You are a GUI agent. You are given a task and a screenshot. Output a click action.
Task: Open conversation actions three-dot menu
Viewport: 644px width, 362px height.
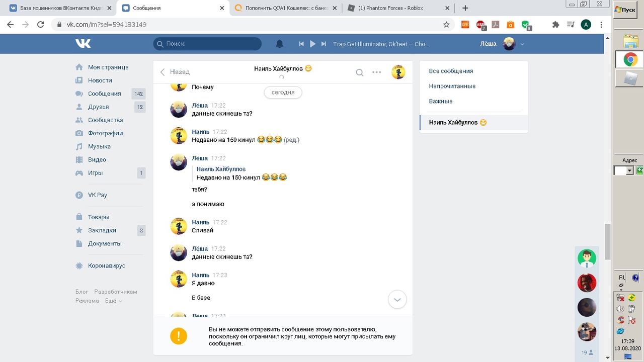(376, 72)
